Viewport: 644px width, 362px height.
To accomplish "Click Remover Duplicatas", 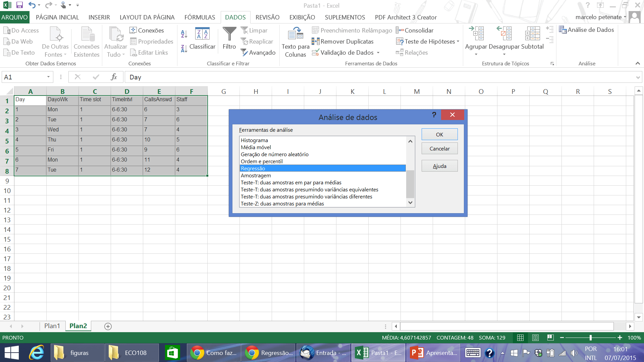I will (x=343, y=42).
